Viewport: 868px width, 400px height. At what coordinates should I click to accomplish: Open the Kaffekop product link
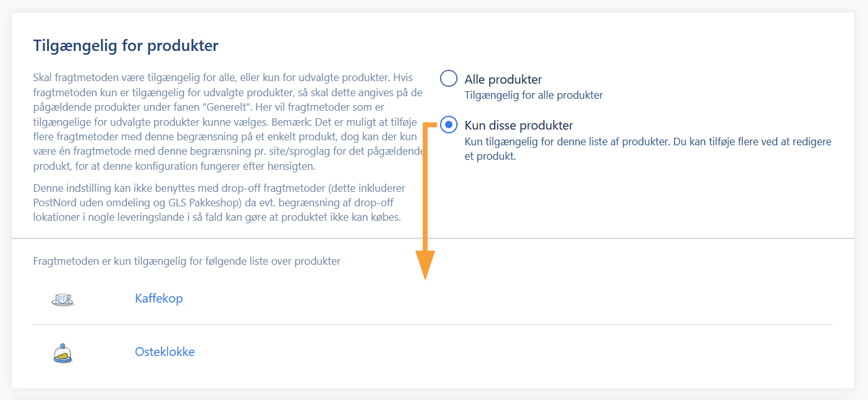(x=159, y=298)
